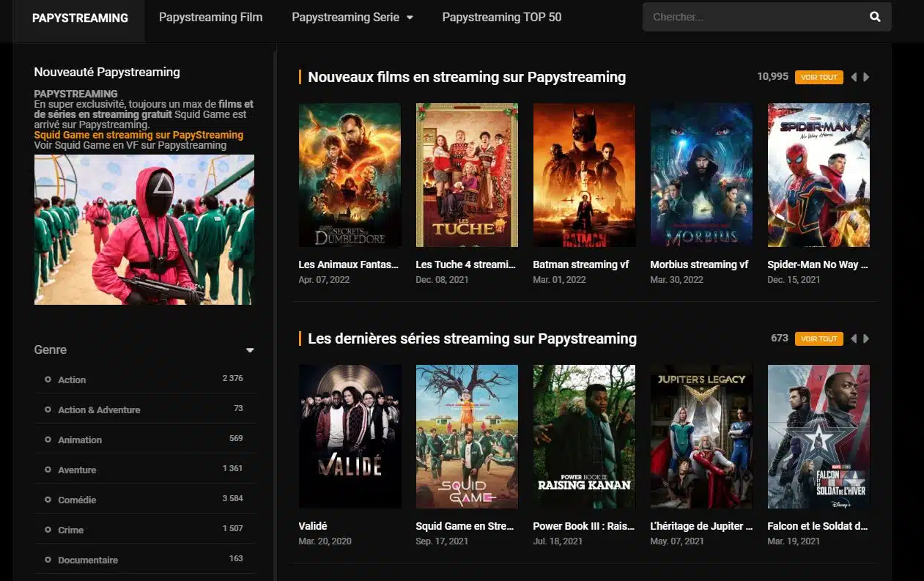Click the L'héritage de Jupiter title

click(701, 526)
